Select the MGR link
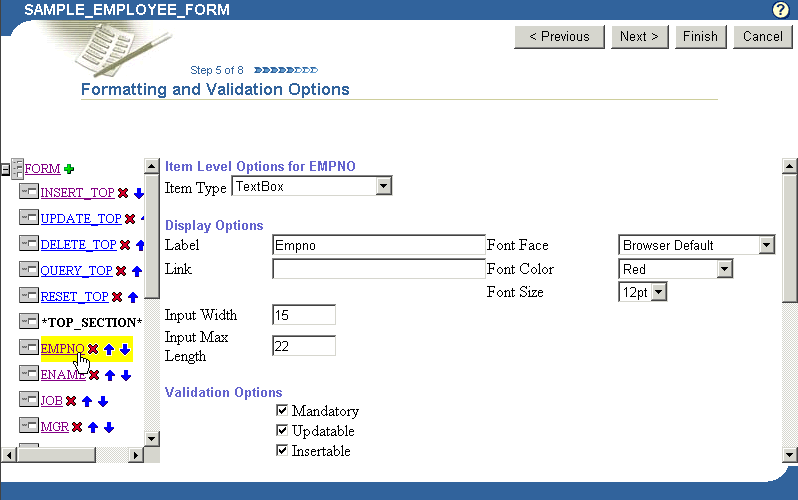Screen dimensions: 798x500 click(54, 427)
